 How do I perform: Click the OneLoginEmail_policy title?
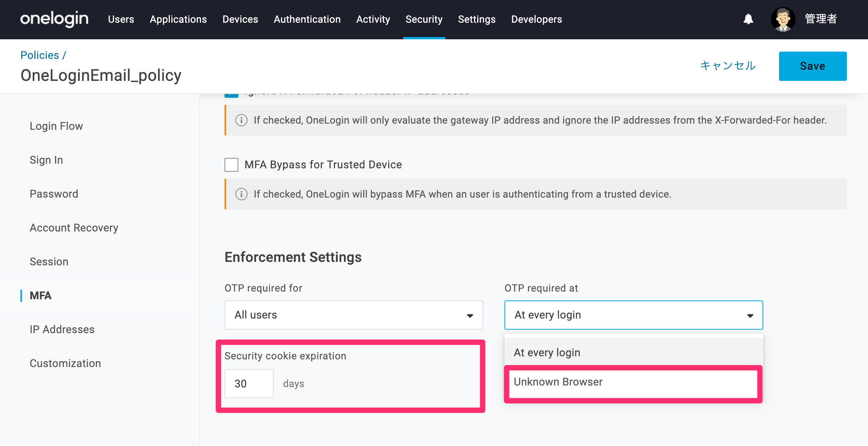pos(101,75)
